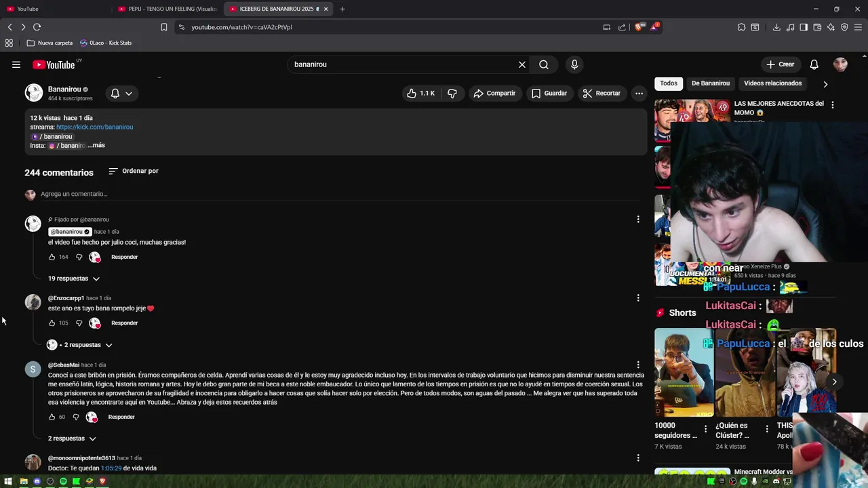Reply to the Enzocarpp1 comment
Image resolution: width=868 pixels, height=488 pixels.
124,323
